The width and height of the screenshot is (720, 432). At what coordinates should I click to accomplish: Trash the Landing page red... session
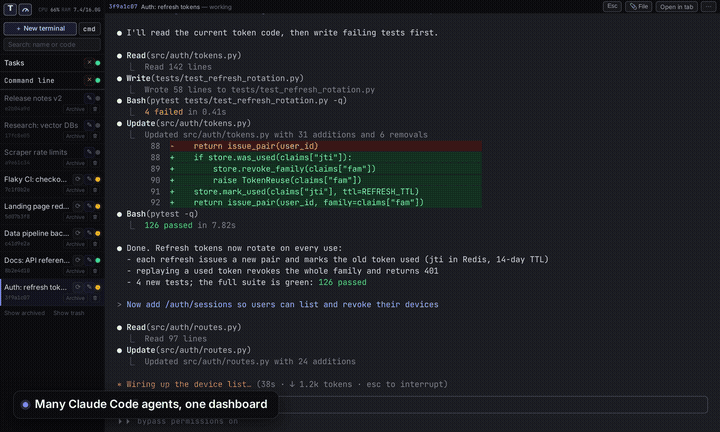click(x=95, y=217)
